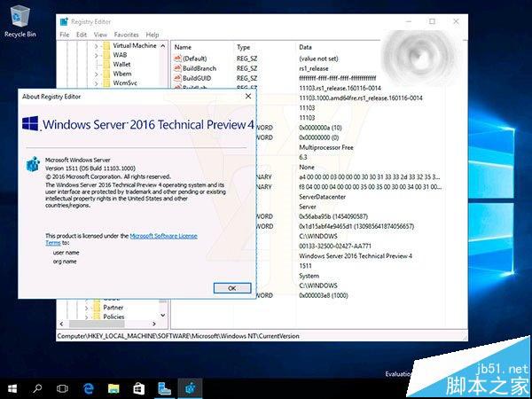Click the tree horizontal scrollbar thumb
The height and width of the screenshot is (399, 532).
tap(97, 324)
